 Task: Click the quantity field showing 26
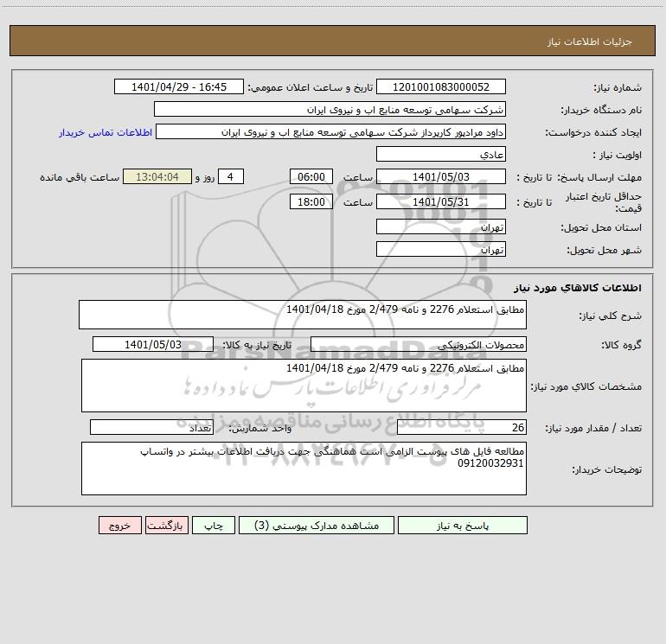462,427
